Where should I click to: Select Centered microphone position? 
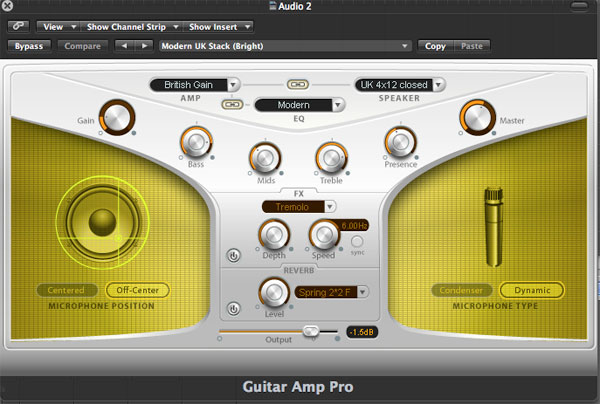[66, 290]
